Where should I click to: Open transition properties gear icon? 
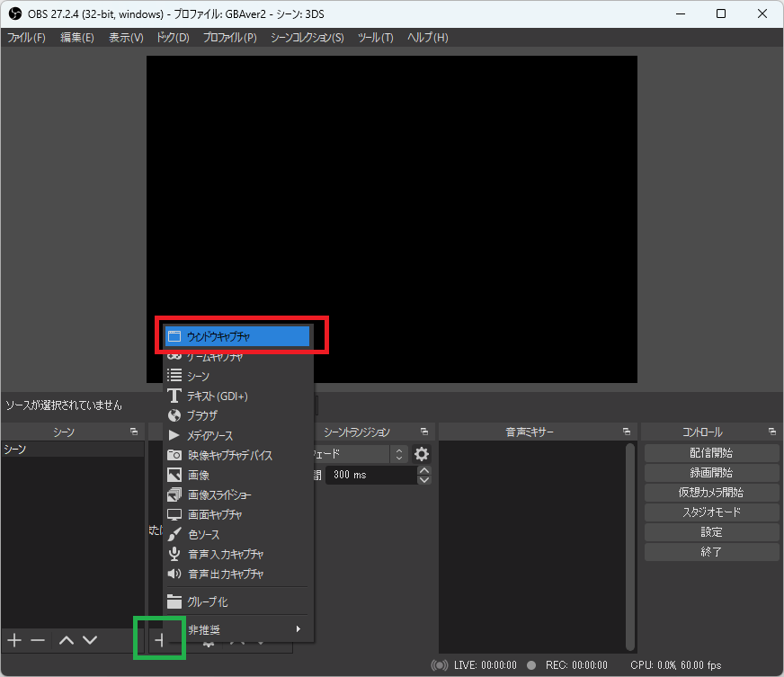point(422,454)
